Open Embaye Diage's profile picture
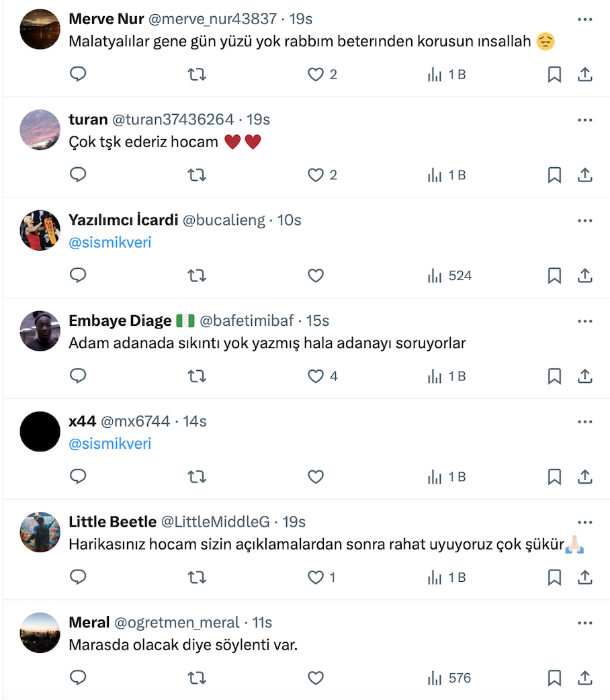The width and height of the screenshot is (610, 700). click(x=40, y=331)
